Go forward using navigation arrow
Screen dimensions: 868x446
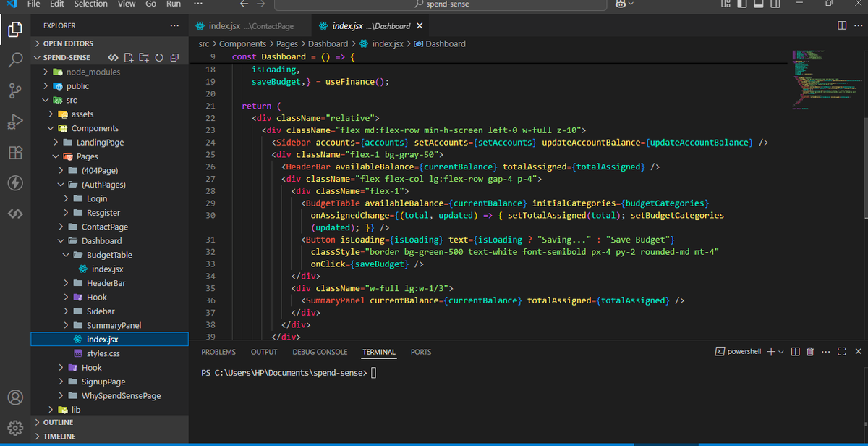[262, 4]
